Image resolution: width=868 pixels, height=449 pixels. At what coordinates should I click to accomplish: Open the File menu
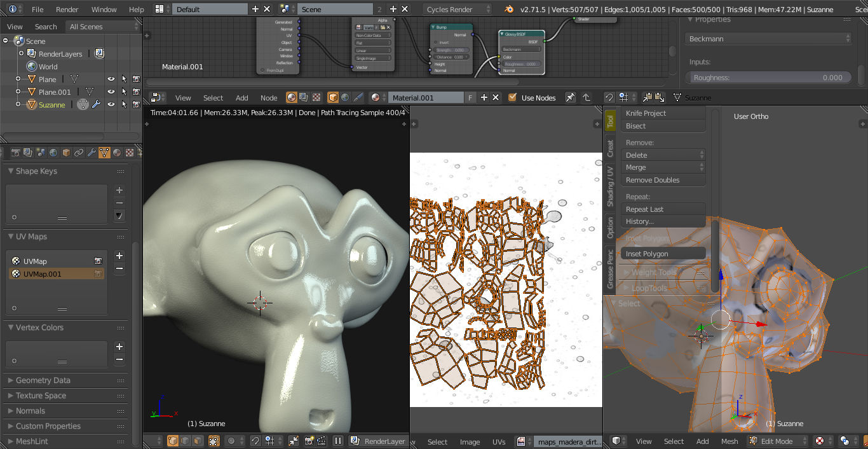37,10
